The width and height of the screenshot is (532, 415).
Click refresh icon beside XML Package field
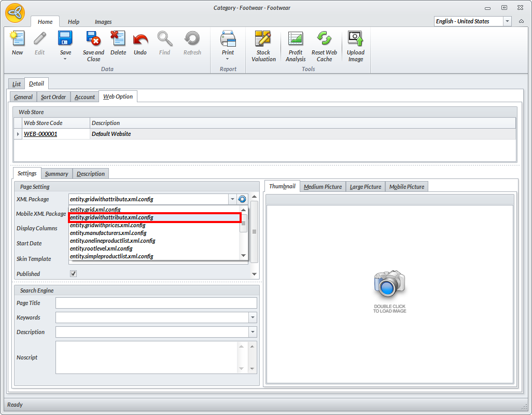[242, 199]
